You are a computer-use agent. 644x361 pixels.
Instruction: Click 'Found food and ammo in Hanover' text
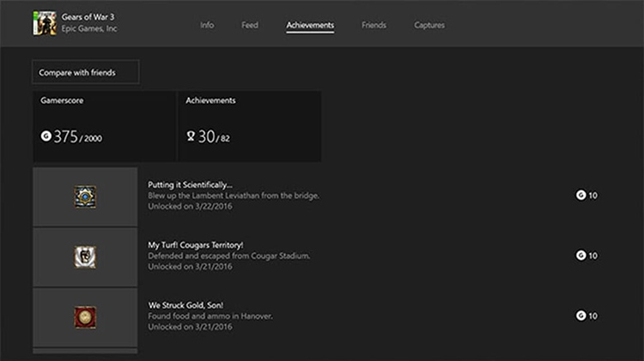(210, 316)
